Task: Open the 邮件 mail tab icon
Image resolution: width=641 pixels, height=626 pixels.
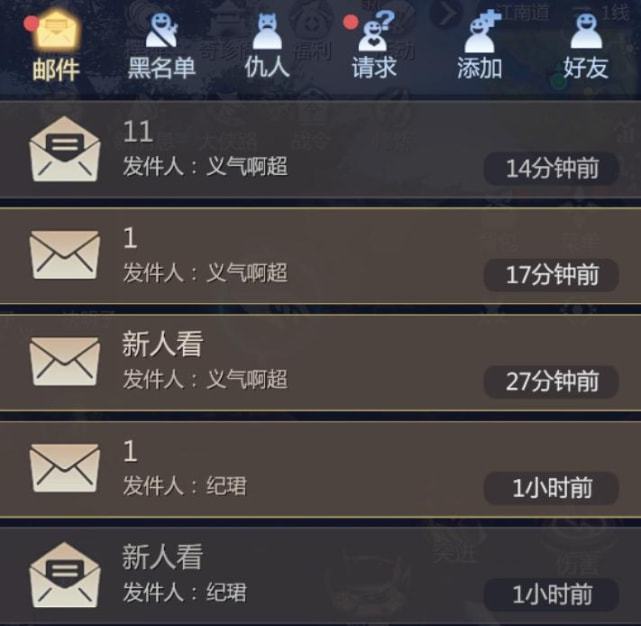Action: 56,31
